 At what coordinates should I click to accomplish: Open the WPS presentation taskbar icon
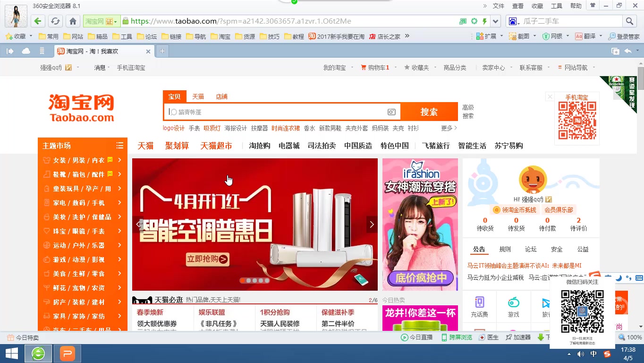pyautogui.click(x=67, y=354)
